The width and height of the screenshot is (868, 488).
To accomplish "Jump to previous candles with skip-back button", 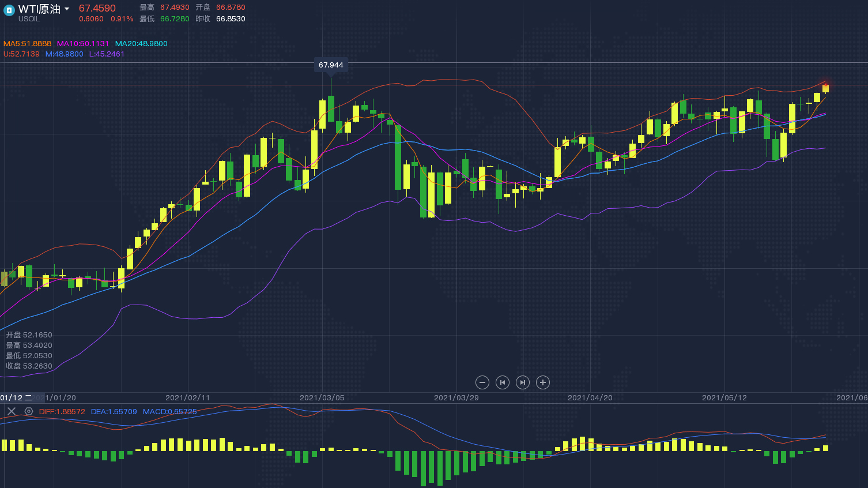I will pos(503,382).
